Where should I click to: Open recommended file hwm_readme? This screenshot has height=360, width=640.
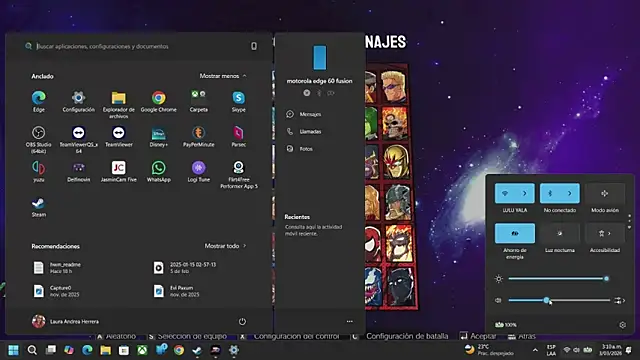(57, 268)
